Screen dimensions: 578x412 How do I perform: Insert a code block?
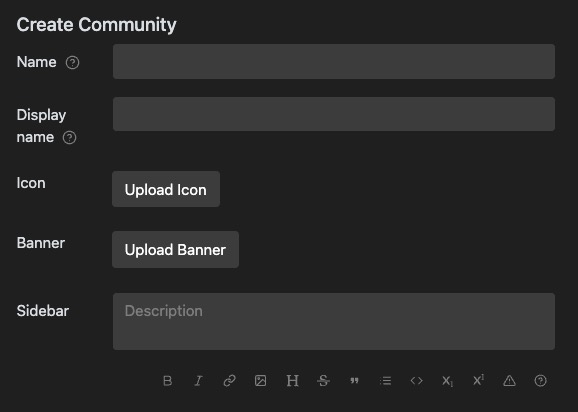(x=417, y=381)
